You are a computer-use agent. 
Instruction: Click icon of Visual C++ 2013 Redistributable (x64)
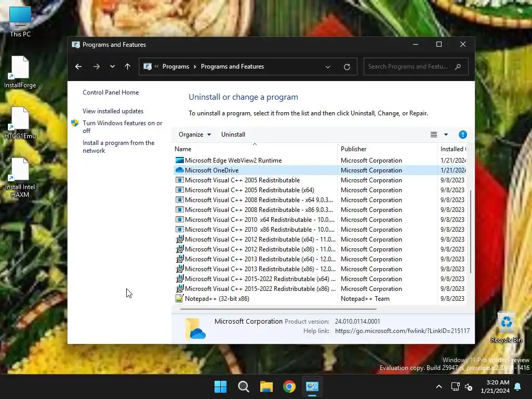179,259
